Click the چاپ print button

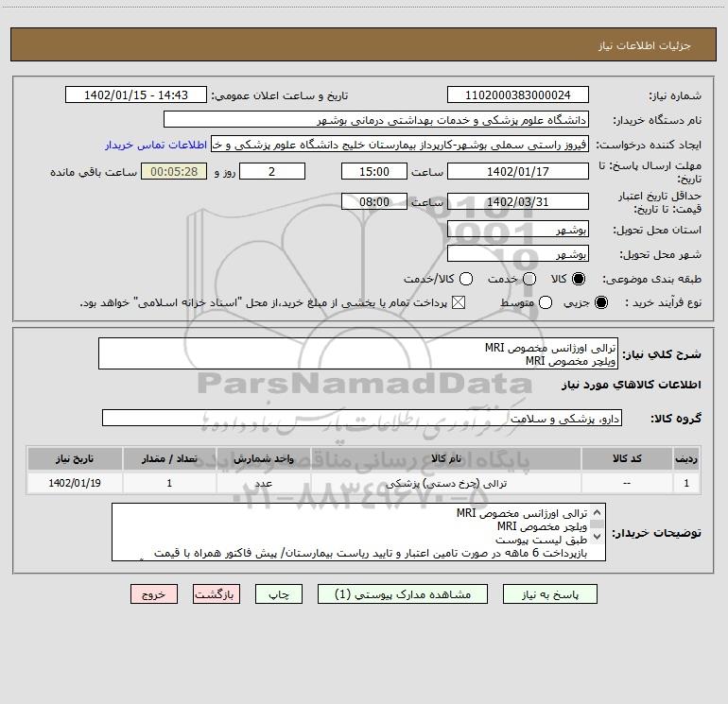[x=279, y=594]
